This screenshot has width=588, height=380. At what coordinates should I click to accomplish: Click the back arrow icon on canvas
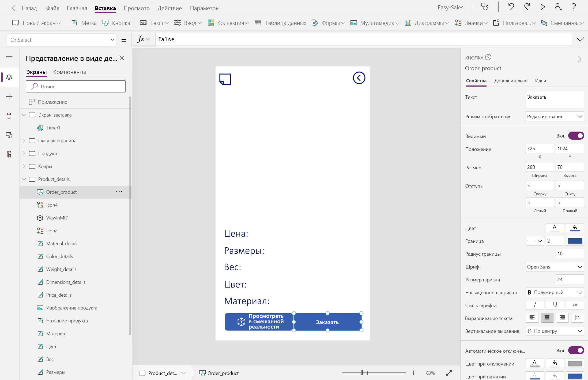click(359, 78)
